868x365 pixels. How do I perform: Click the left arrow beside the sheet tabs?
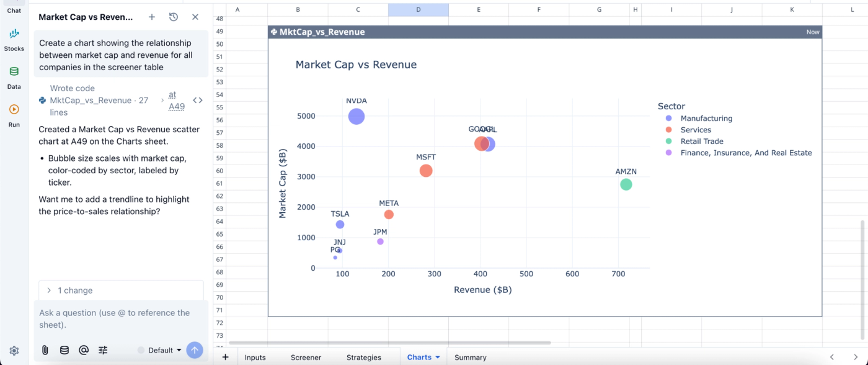832,357
